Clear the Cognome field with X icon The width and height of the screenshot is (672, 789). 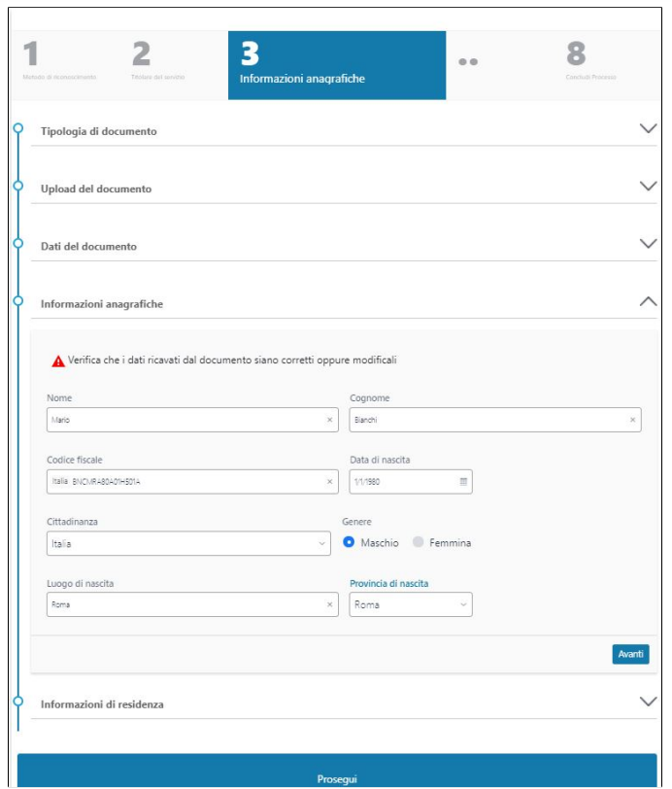tap(632, 420)
